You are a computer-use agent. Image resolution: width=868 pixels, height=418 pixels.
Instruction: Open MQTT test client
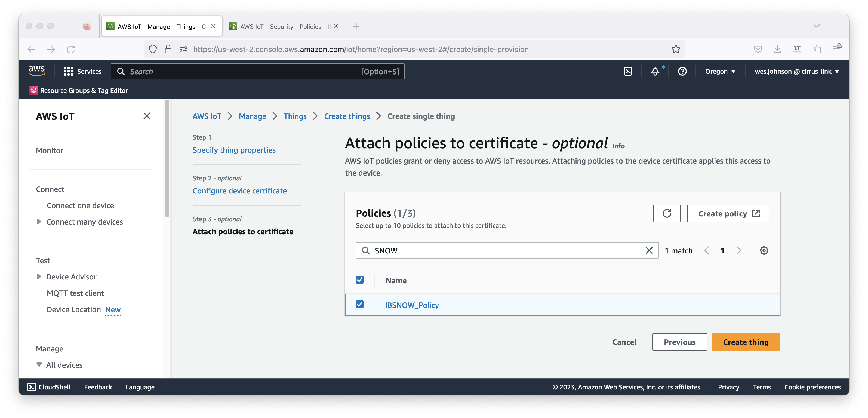pos(75,293)
